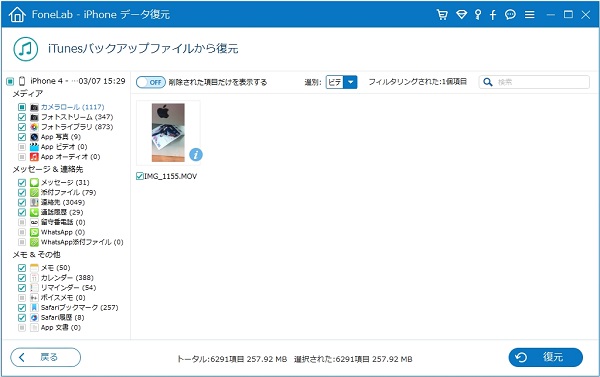Click the photo stream icon
The image size is (600, 377).
(x=34, y=117)
